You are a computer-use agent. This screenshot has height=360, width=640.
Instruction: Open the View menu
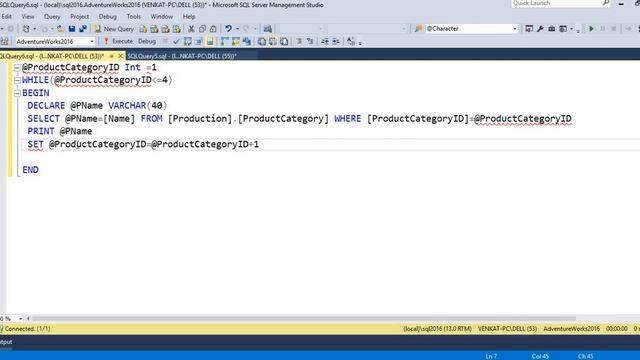point(28,16)
